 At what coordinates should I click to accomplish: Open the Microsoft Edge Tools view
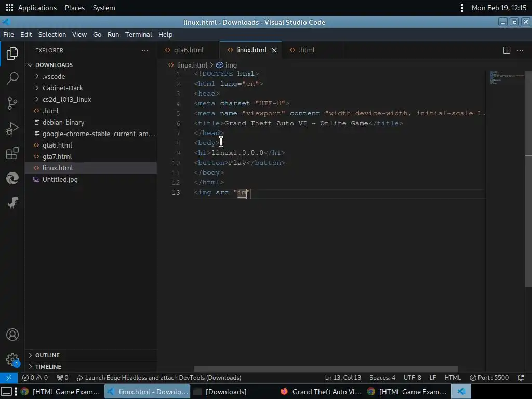(x=12, y=178)
